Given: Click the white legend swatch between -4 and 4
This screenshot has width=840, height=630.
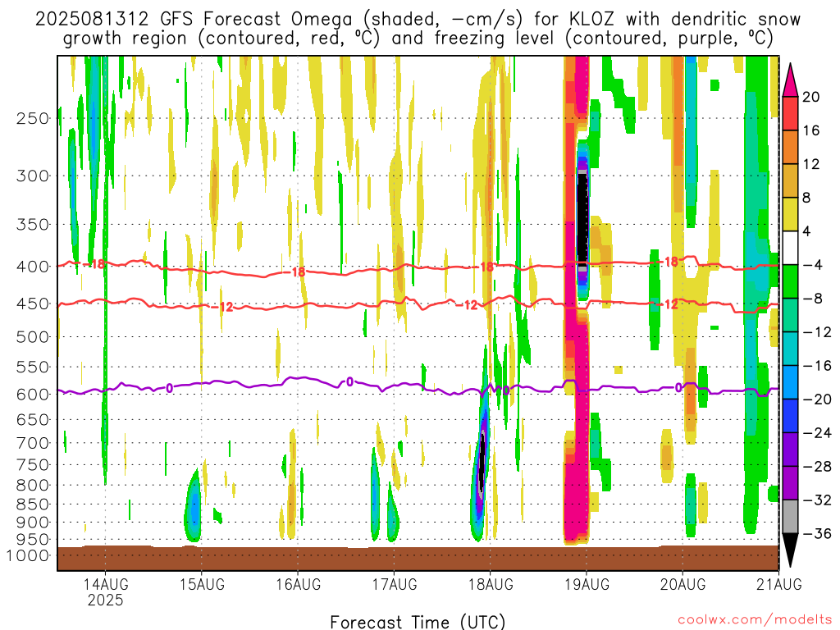Looking at the screenshot, I should point(790,248).
